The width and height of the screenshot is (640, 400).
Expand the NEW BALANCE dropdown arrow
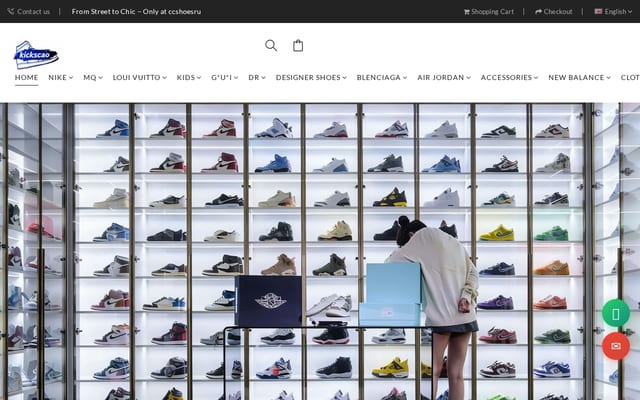pos(609,78)
